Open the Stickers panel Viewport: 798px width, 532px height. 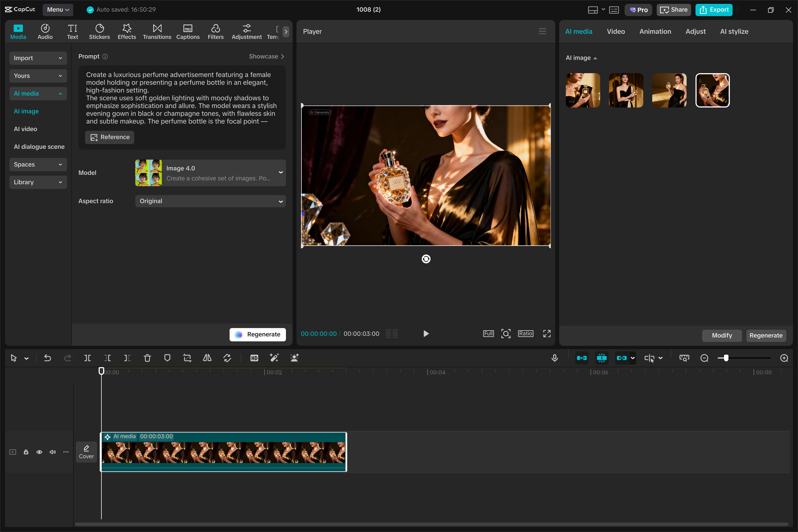99,31
